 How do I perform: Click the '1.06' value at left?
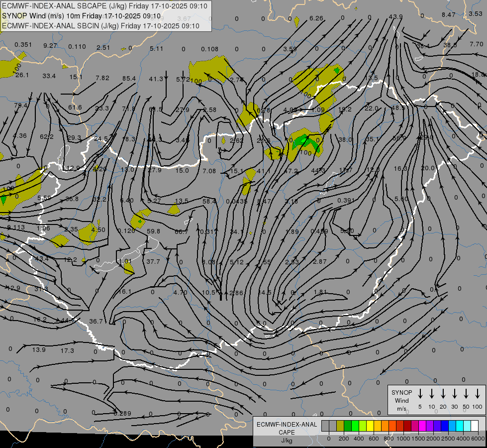pos(43,228)
